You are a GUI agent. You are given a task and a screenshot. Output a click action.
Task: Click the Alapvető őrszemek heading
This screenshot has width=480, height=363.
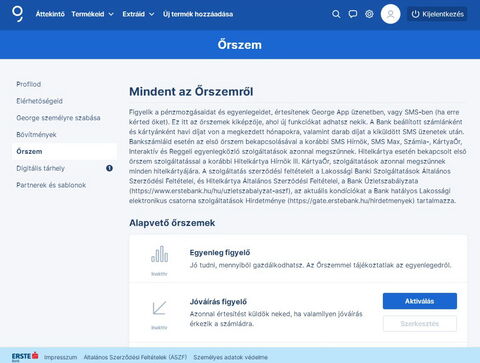[172, 223]
